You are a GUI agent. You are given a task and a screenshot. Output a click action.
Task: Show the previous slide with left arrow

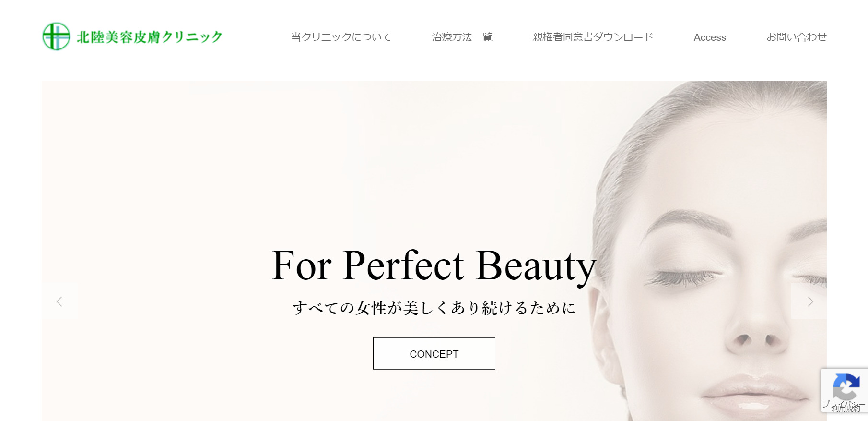(59, 301)
